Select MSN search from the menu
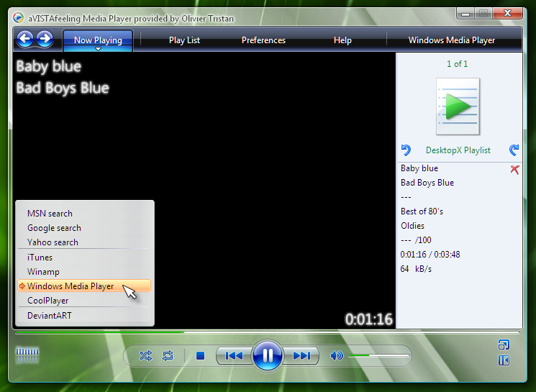Screen dimensions: 536x392 click(x=84, y=214)
